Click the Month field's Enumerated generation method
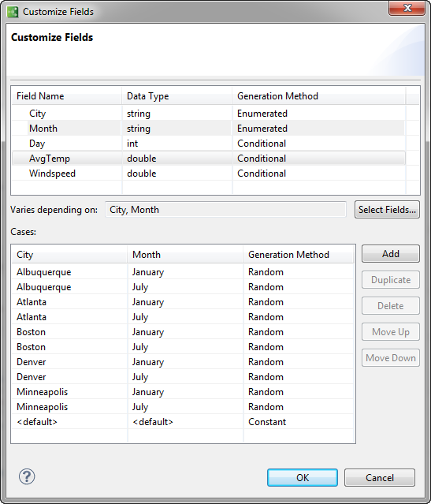This screenshot has width=431, height=504. [x=262, y=129]
